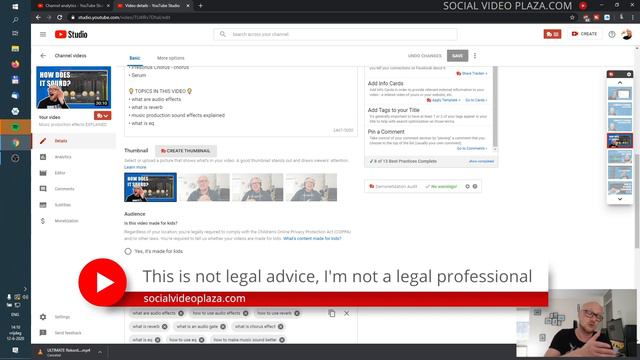Click the main page vertical scrollbar

pyautogui.click(x=637, y=200)
